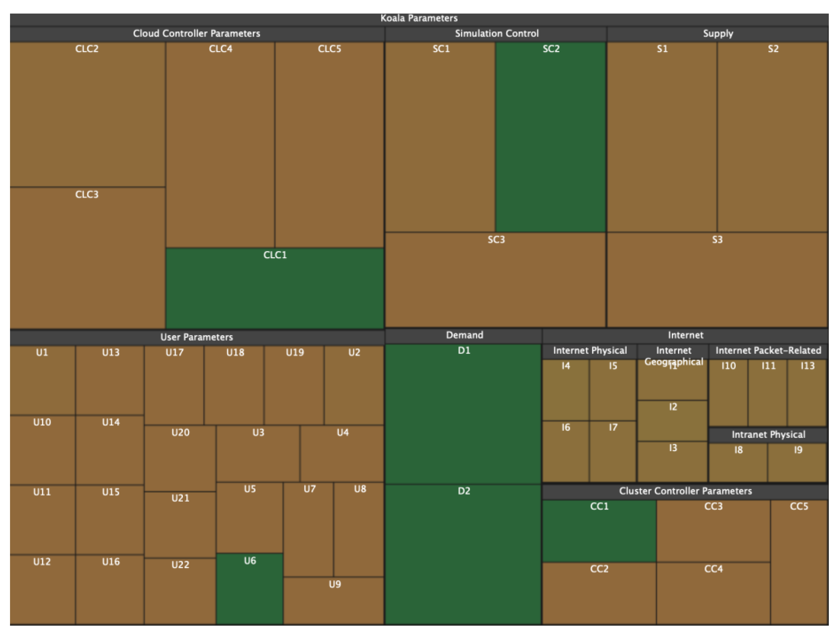Click the green CLC1 treemap cell

tap(275, 289)
